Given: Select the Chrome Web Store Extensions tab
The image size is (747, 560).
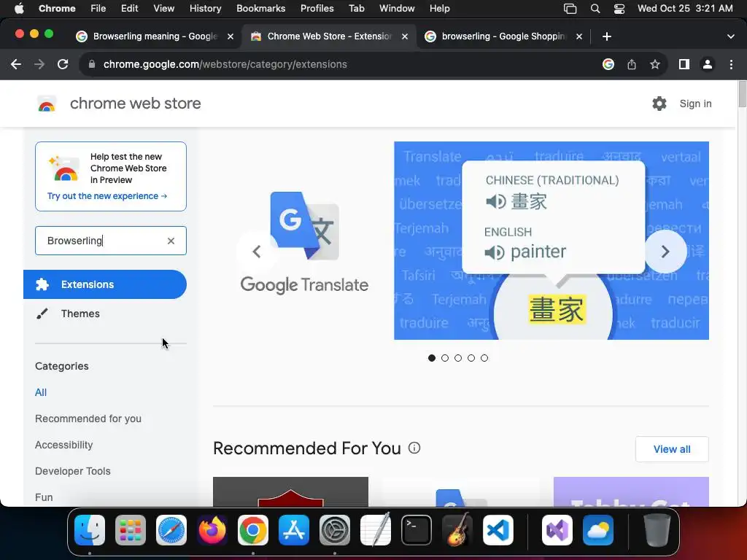Looking at the screenshot, I should pos(329,36).
